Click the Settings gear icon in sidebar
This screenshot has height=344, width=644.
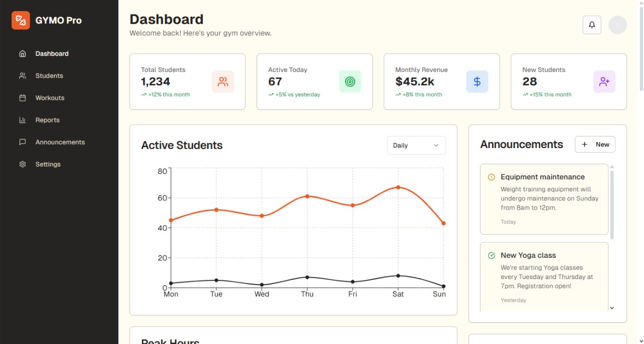point(22,164)
